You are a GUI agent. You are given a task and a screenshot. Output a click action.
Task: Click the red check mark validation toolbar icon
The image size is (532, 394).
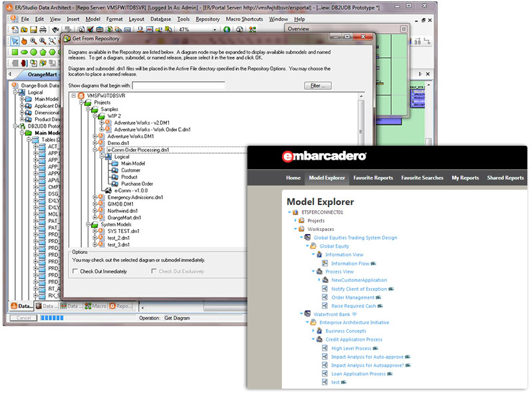(x=90, y=30)
